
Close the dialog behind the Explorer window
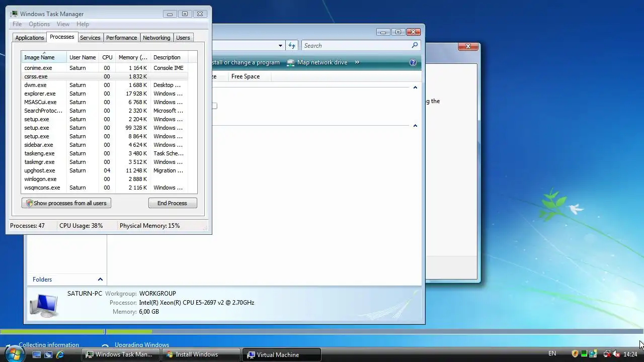point(468,46)
